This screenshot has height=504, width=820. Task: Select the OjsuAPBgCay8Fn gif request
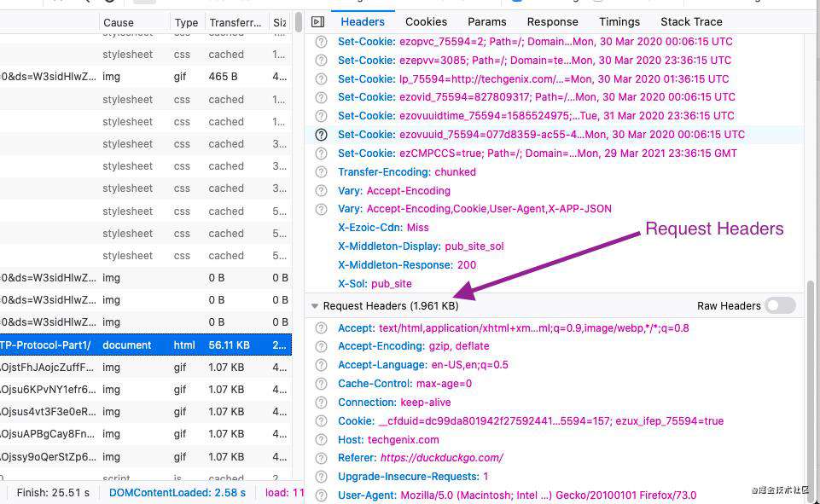pos(145,434)
